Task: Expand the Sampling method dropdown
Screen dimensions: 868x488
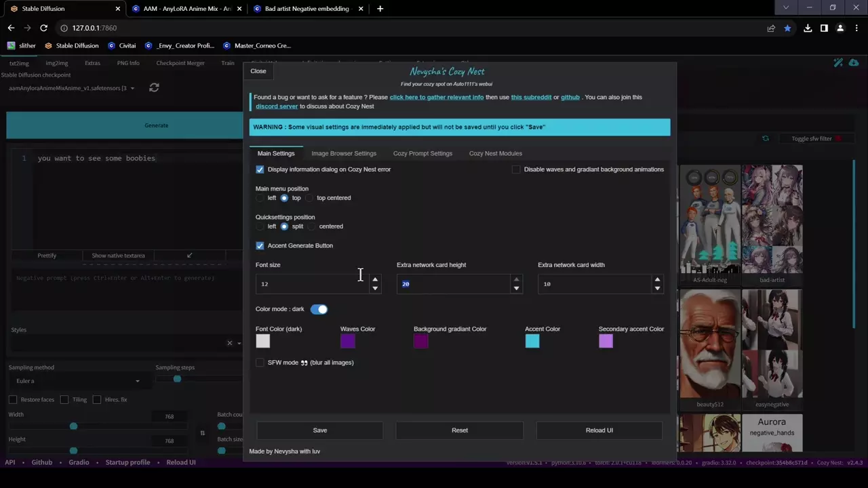Action: [137, 381]
